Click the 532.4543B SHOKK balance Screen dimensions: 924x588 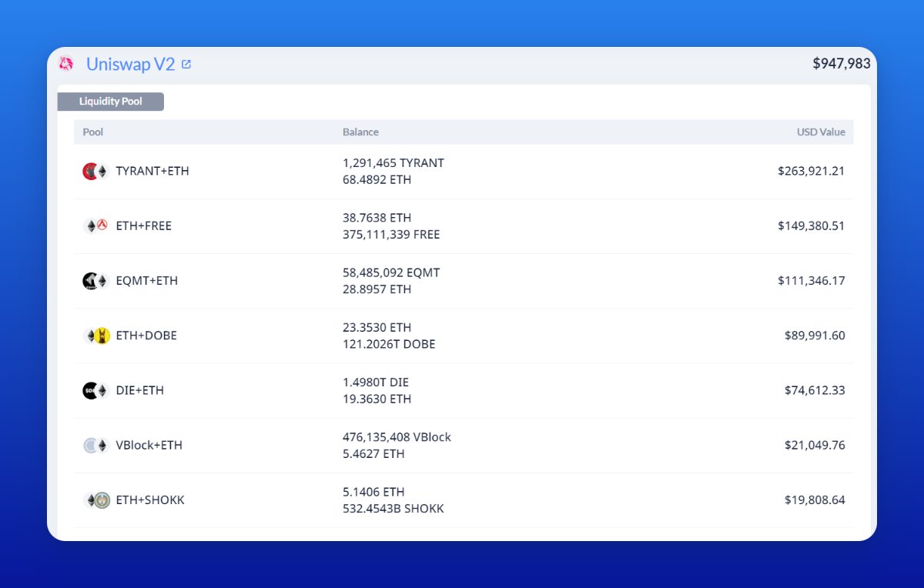[393, 509]
